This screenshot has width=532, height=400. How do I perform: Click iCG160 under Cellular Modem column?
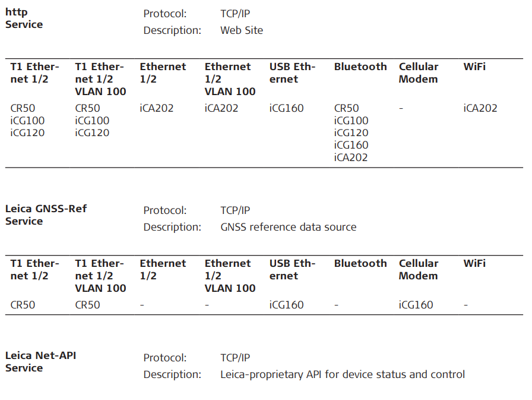tap(416, 305)
